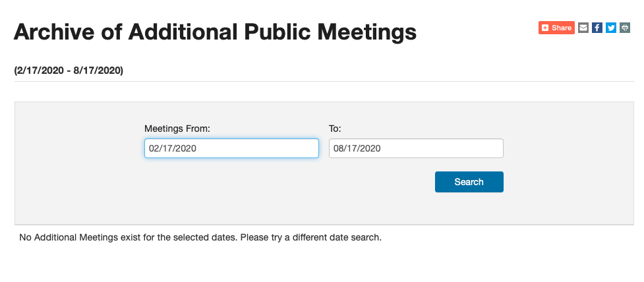Click the 'Meetings From:' label
The height and width of the screenshot is (282, 644).
pos(177,129)
